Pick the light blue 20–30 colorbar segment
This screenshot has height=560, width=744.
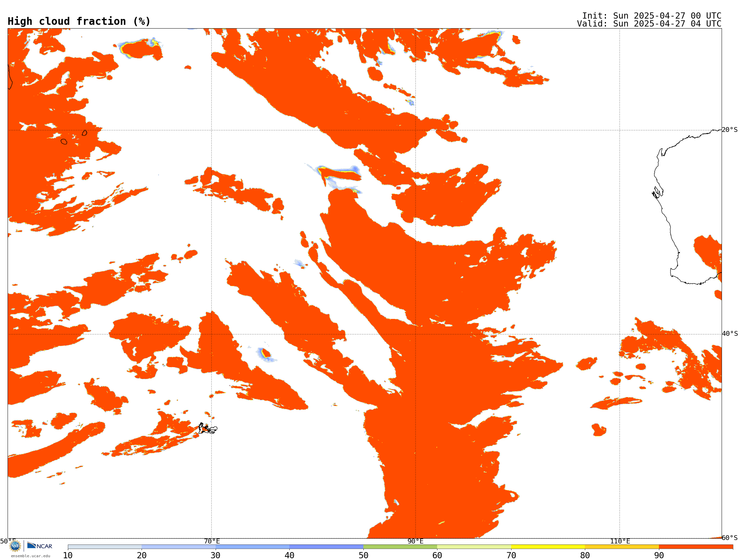point(178,547)
